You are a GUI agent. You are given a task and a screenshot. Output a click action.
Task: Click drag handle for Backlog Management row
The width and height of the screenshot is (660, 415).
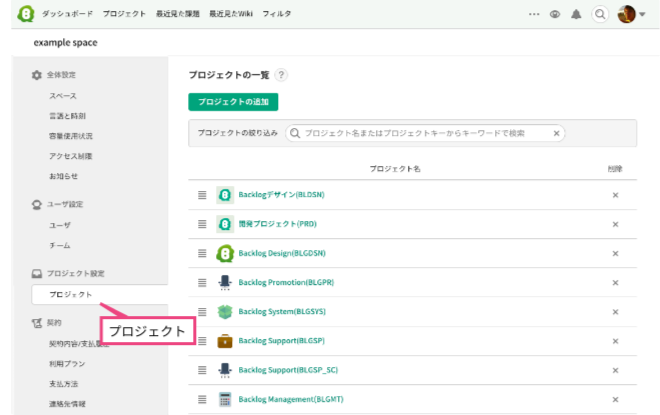tap(202, 399)
